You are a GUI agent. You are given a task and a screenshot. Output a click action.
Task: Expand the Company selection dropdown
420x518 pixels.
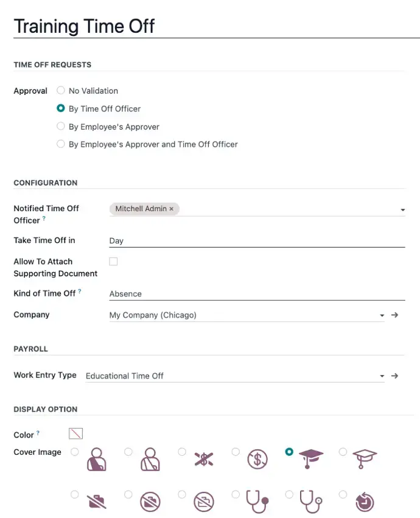click(382, 315)
